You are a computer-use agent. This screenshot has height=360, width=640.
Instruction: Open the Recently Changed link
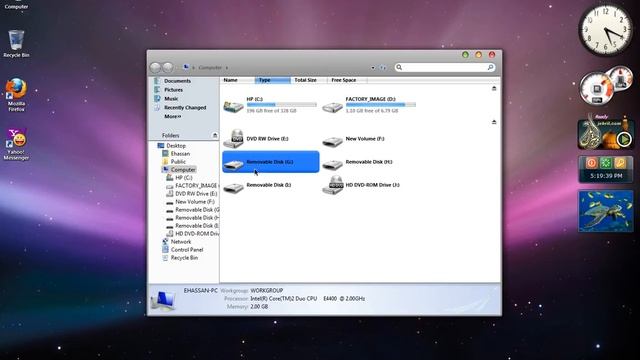pos(185,108)
